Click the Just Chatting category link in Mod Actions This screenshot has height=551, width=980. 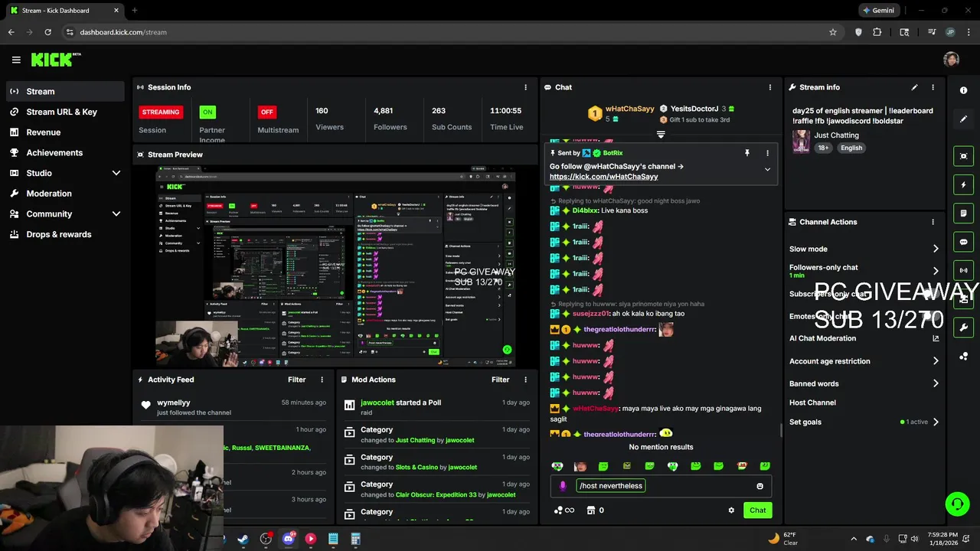point(415,441)
